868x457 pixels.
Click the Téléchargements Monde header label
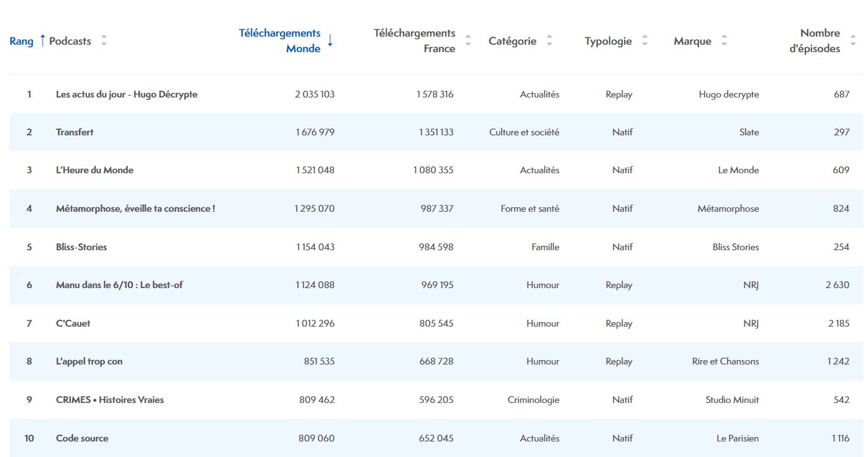pyautogui.click(x=280, y=41)
